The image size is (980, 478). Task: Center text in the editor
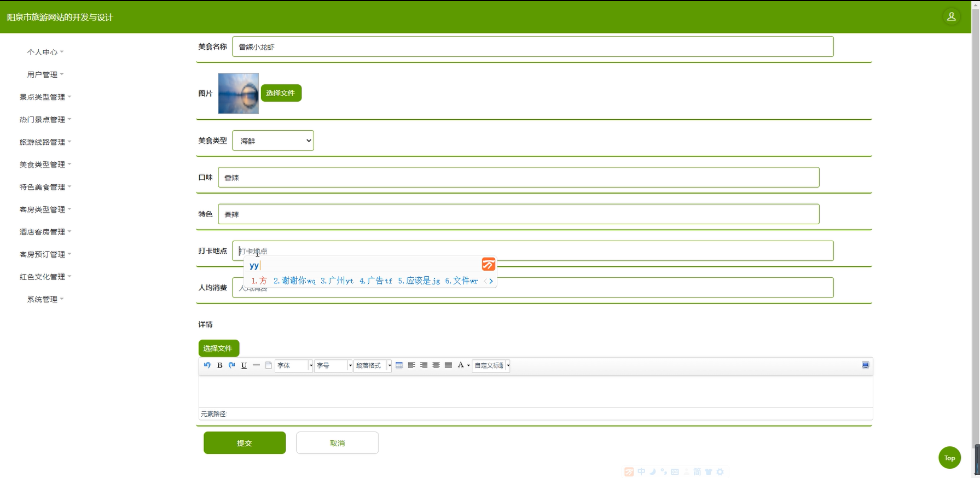[436, 365]
